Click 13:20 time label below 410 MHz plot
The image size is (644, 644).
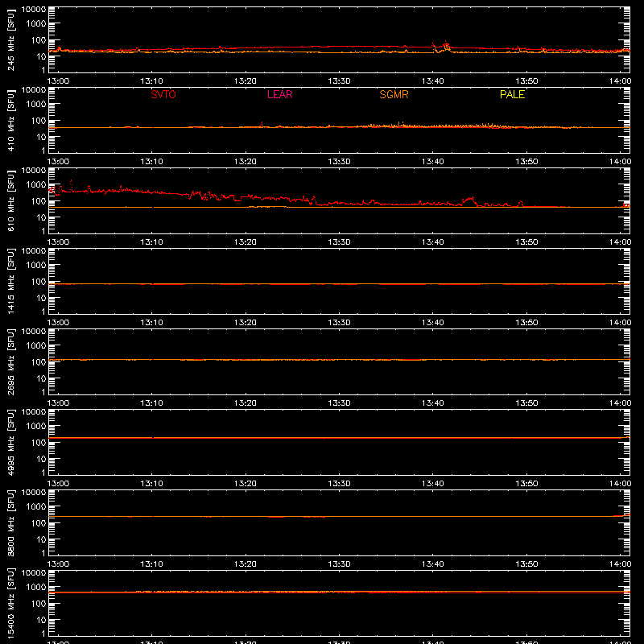pyautogui.click(x=246, y=162)
